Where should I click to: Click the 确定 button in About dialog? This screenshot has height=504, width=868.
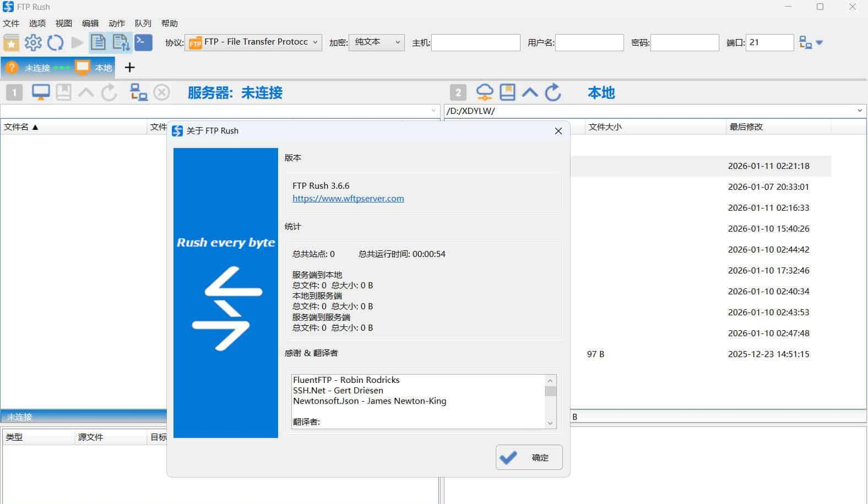pos(529,457)
